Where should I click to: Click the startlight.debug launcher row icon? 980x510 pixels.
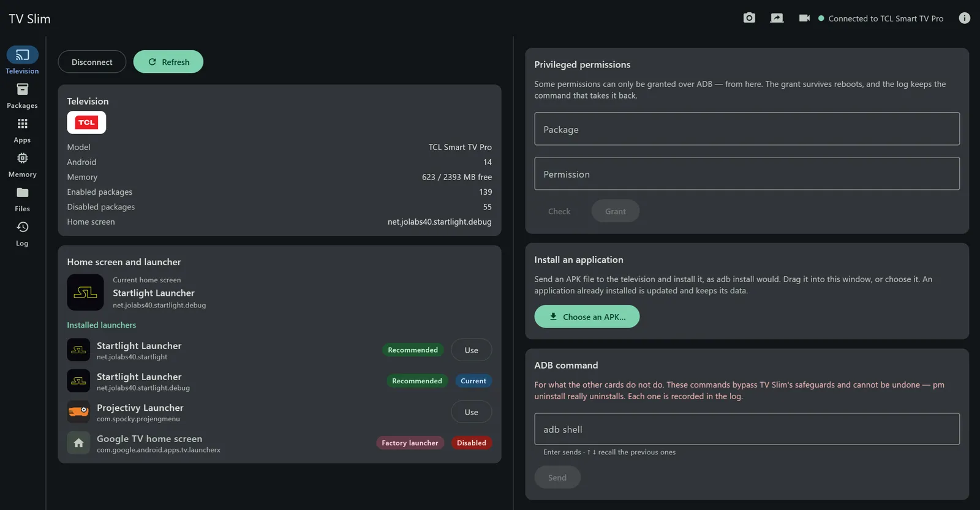click(x=78, y=381)
